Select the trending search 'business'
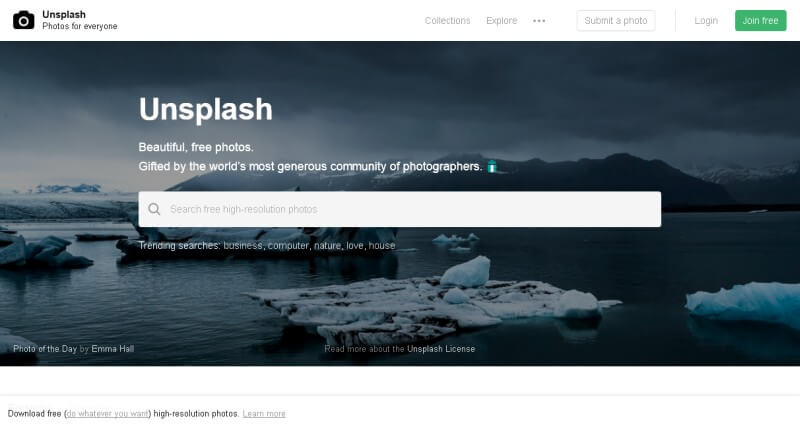Viewport: 800px width, 431px height. click(x=243, y=245)
